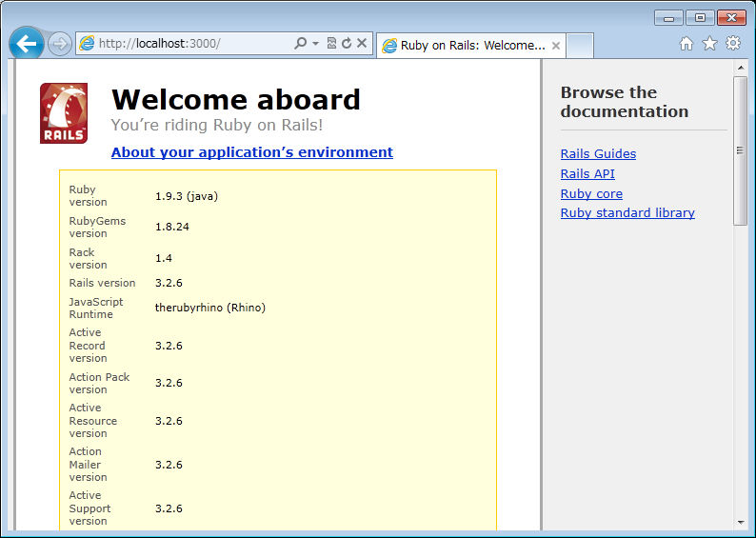
Task: Open the Ruby core link
Action: pos(591,194)
